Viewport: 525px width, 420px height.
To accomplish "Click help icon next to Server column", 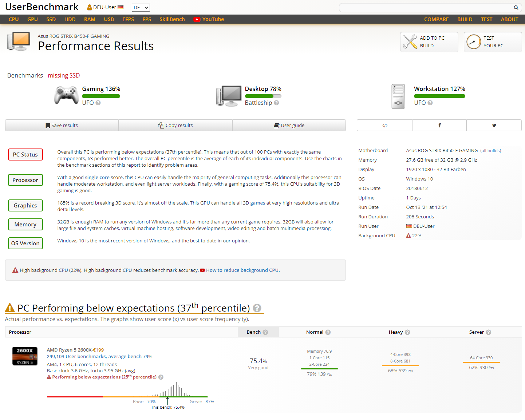I will [x=489, y=332].
